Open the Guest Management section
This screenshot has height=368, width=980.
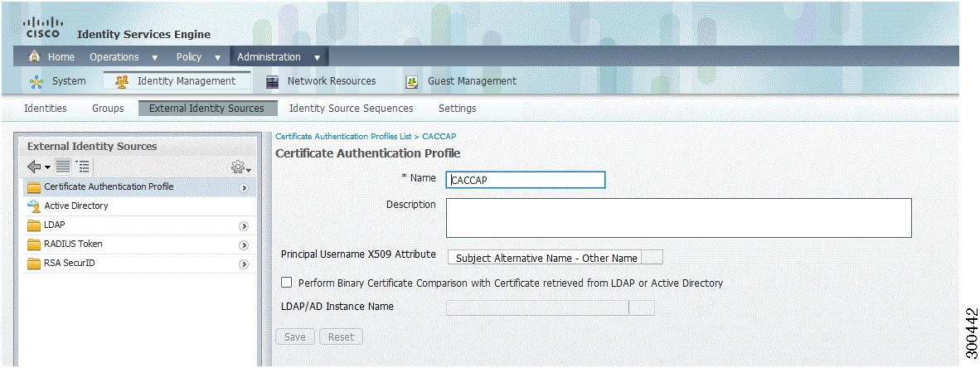tap(461, 81)
